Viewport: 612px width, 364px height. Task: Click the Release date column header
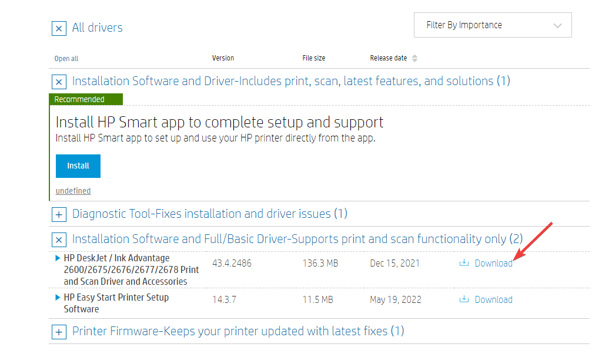point(388,58)
